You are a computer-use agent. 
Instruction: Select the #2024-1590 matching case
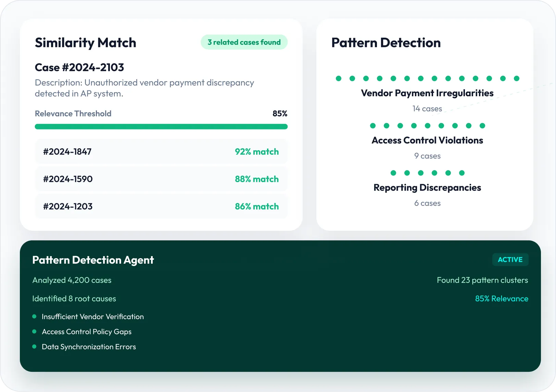161,179
